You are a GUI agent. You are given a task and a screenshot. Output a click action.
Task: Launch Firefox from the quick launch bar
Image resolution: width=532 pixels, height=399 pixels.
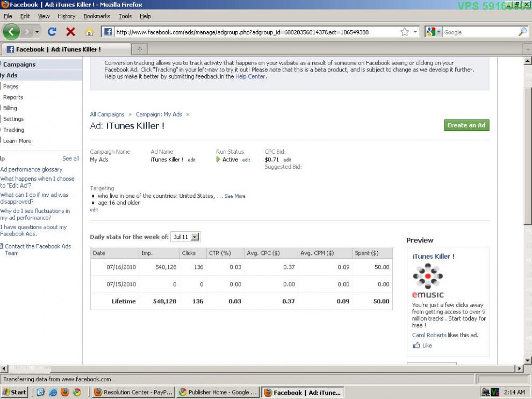point(65,392)
